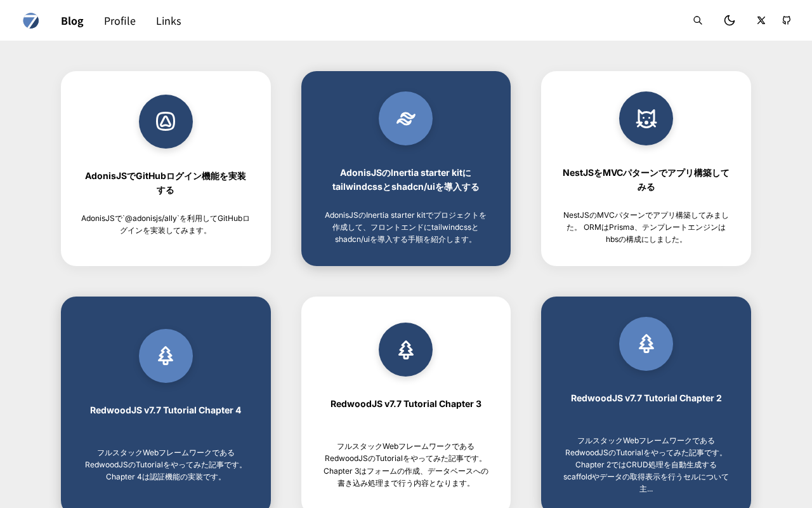Open the Profile nav item
812x508 pixels.
point(120,21)
